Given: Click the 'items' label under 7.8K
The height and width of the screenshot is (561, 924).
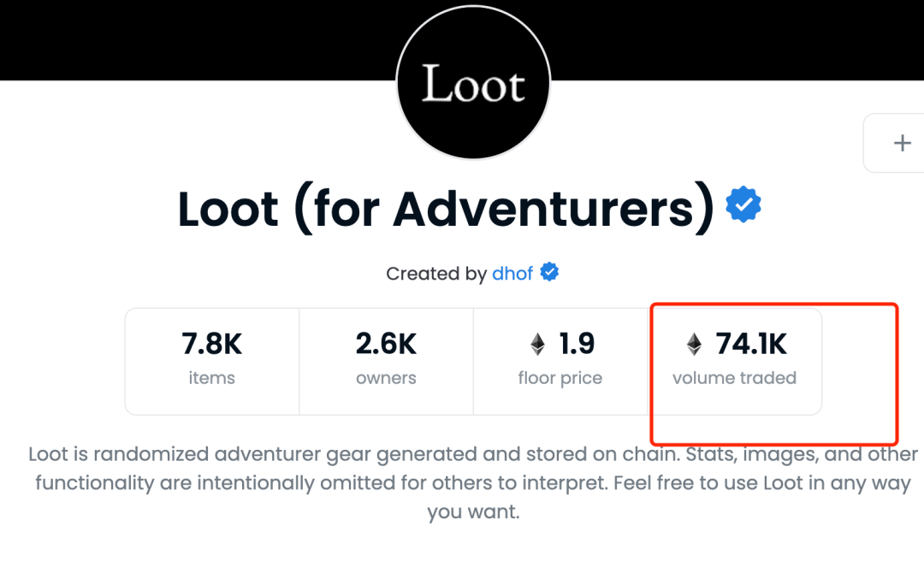Looking at the screenshot, I should (211, 378).
